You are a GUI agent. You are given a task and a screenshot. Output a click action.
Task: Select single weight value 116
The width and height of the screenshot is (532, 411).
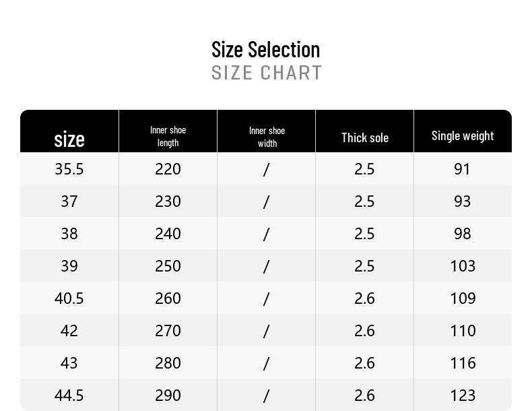pyautogui.click(x=463, y=363)
